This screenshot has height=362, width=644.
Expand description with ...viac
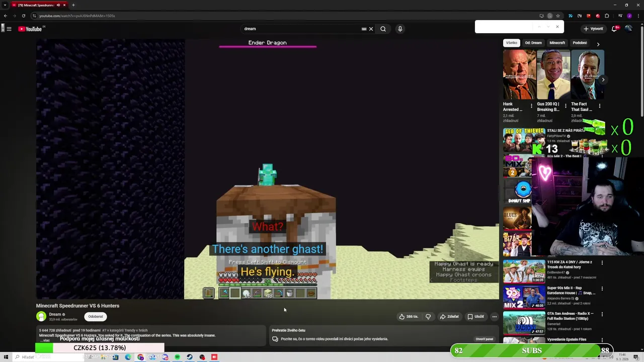pyautogui.click(x=45, y=340)
